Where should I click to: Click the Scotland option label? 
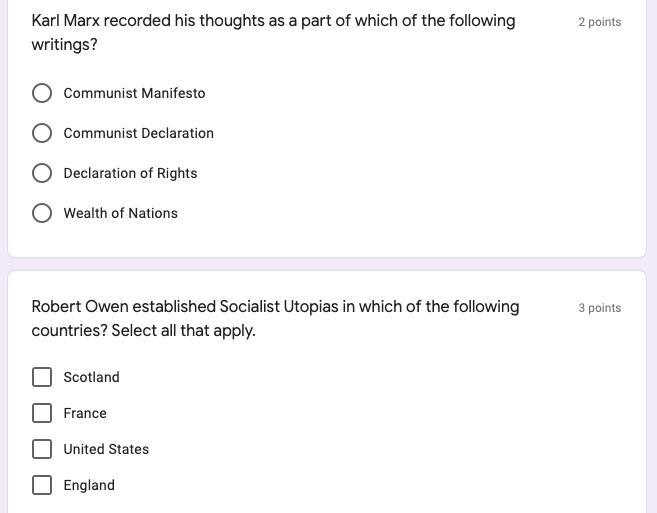click(91, 377)
